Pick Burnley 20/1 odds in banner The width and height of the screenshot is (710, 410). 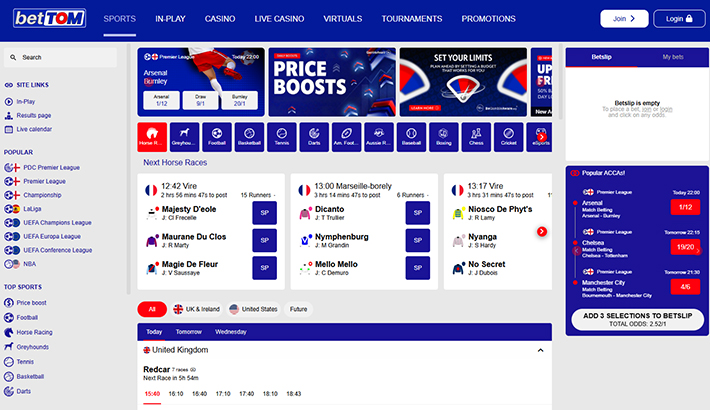pyautogui.click(x=240, y=100)
